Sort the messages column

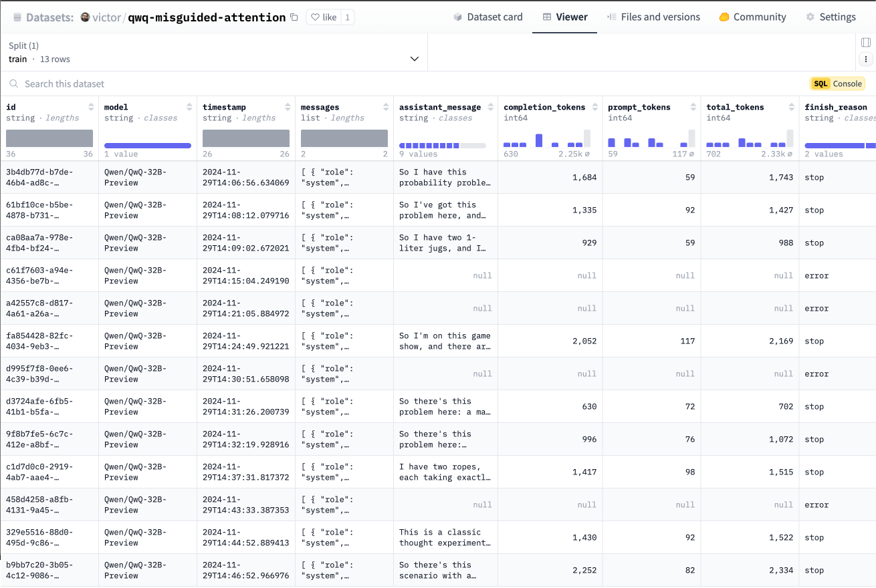386,108
